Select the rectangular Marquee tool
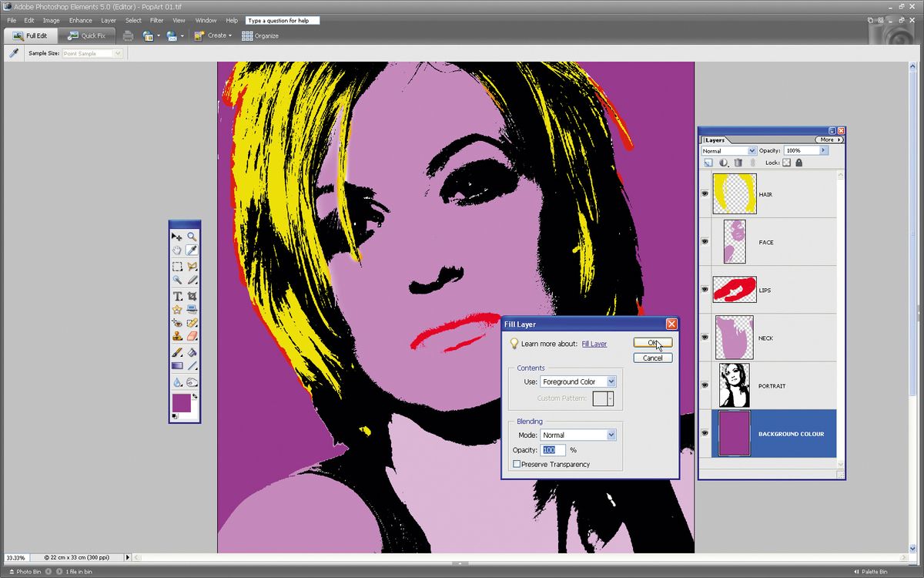This screenshot has width=924, height=578. click(177, 267)
